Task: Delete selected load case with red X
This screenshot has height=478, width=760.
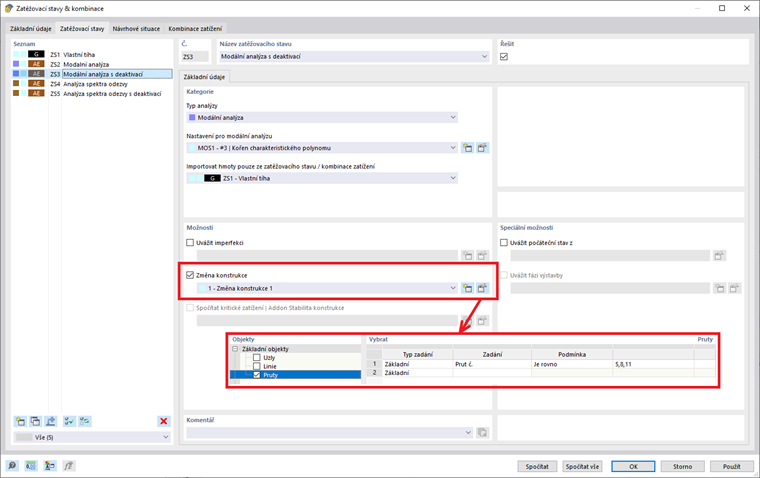Action: pyautogui.click(x=163, y=421)
